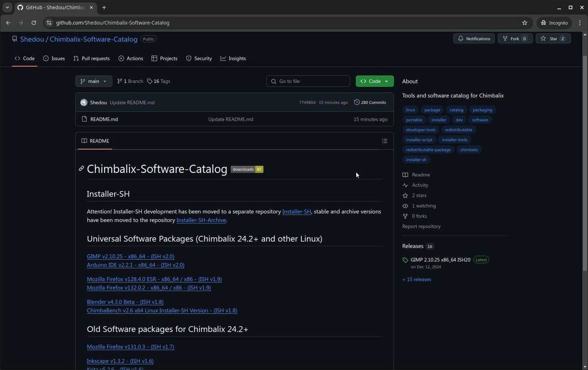Open Inkscape v1.3.2 link

click(x=120, y=361)
